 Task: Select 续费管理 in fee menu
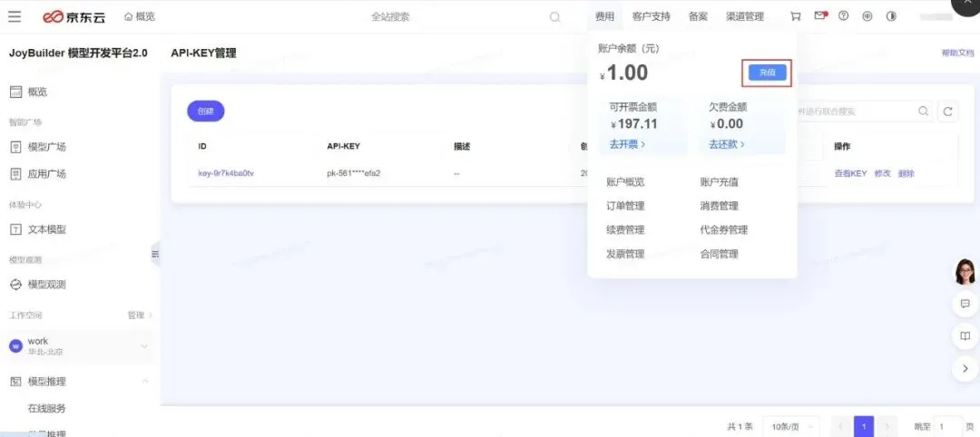click(x=625, y=229)
